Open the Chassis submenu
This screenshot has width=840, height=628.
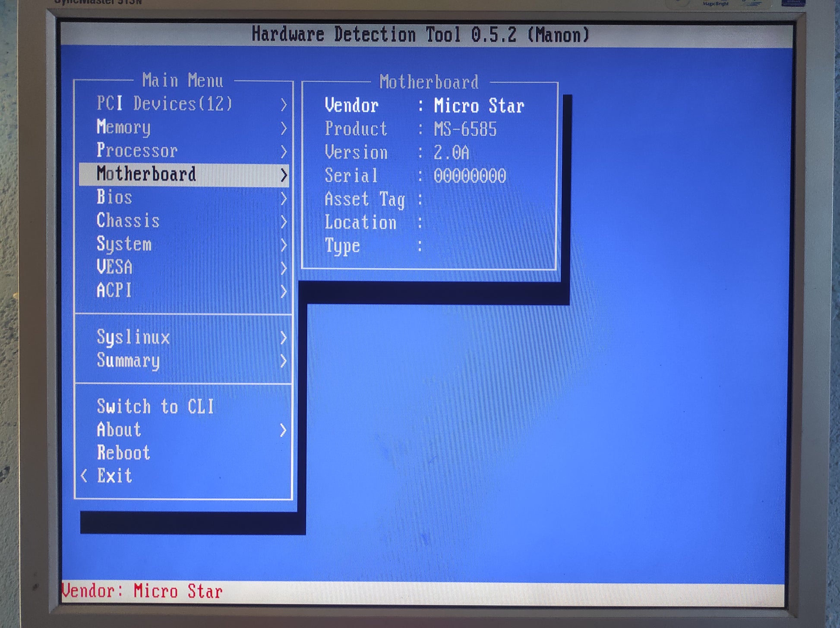(128, 221)
